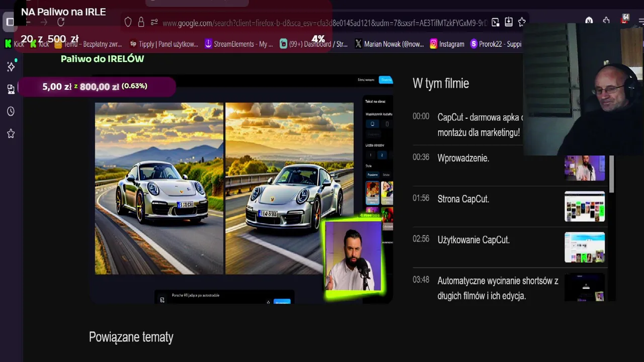This screenshot has height=362, width=644.
Task: Open the Prorok22 Suppi bookmark
Action: (x=496, y=44)
